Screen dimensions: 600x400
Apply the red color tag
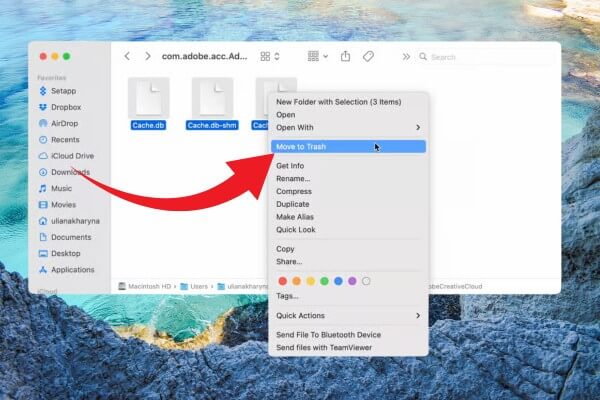click(282, 281)
